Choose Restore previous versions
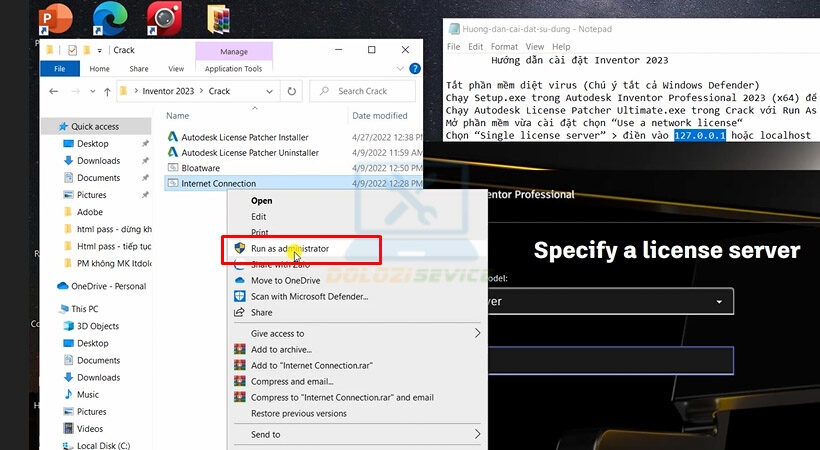 click(299, 413)
